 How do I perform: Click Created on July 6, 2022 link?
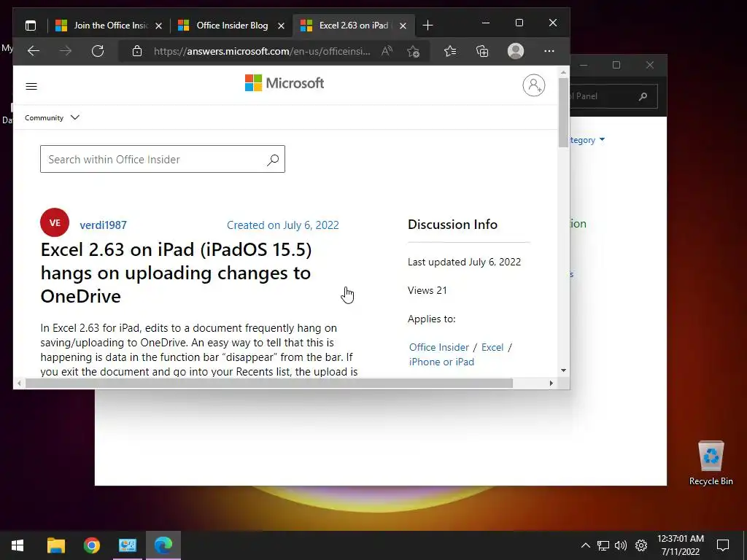282,225
